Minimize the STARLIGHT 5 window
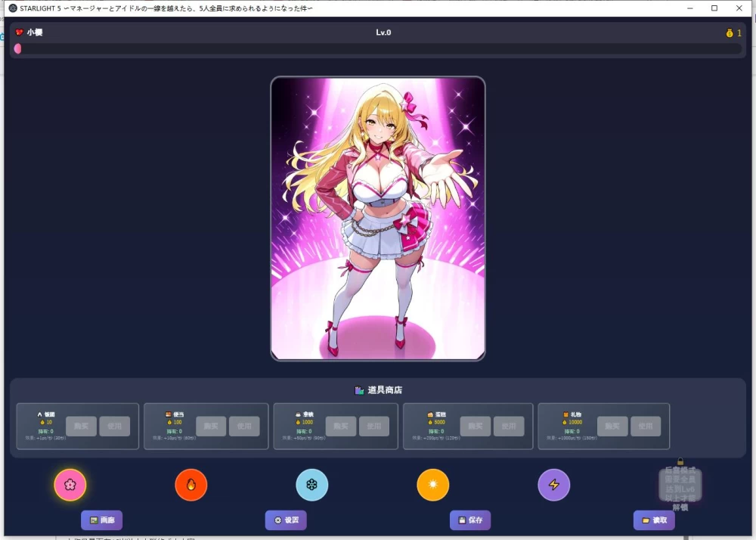The width and height of the screenshot is (756, 540). tap(690, 8)
